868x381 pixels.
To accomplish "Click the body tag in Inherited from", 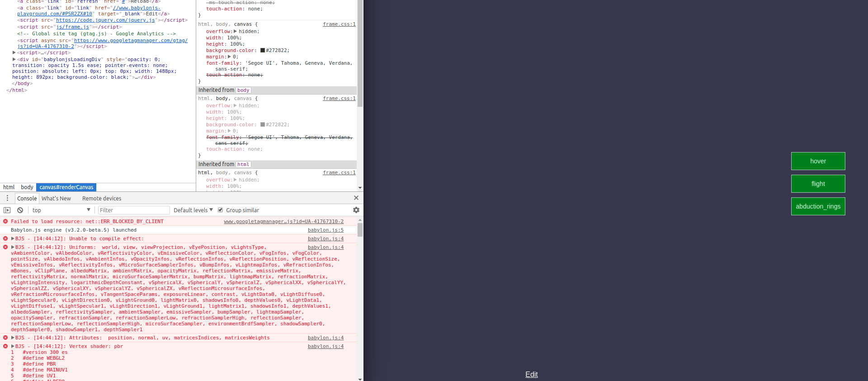I will pos(243,90).
